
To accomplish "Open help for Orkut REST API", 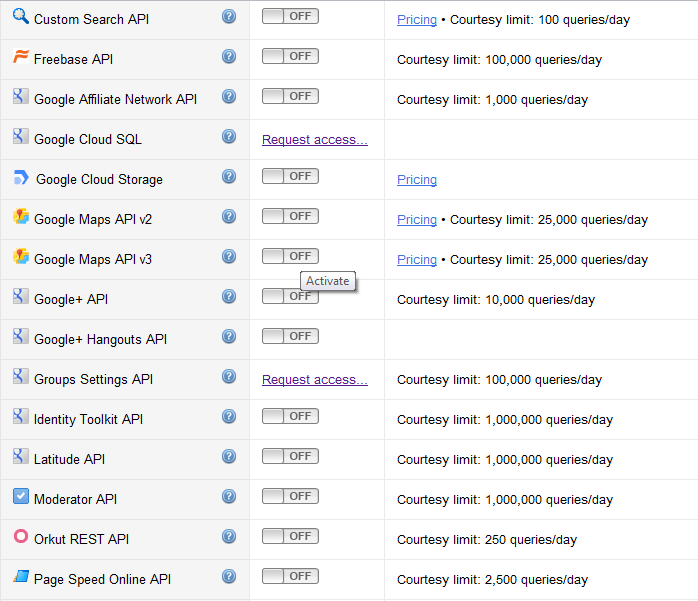I will [229, 536].
